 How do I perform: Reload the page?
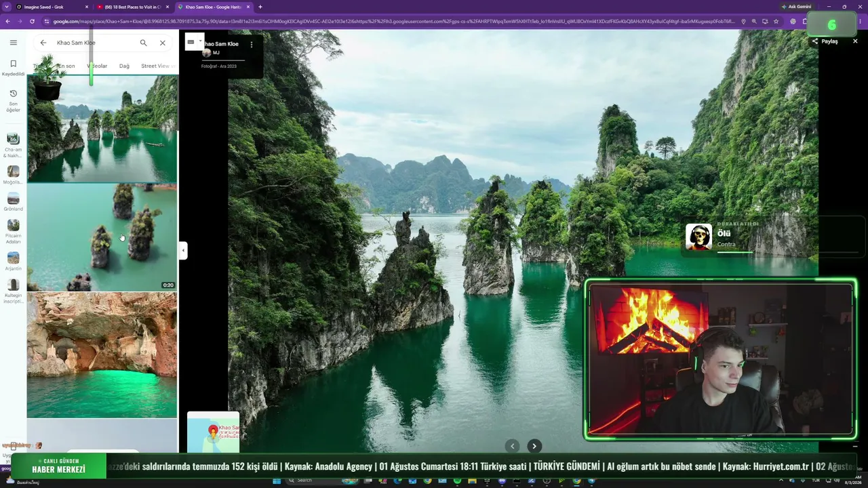(32, 21)
